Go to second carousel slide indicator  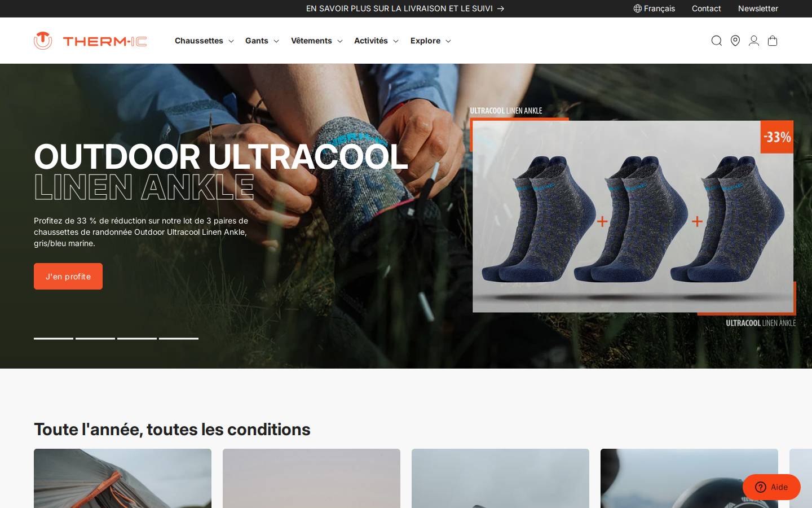pos(95,338)
